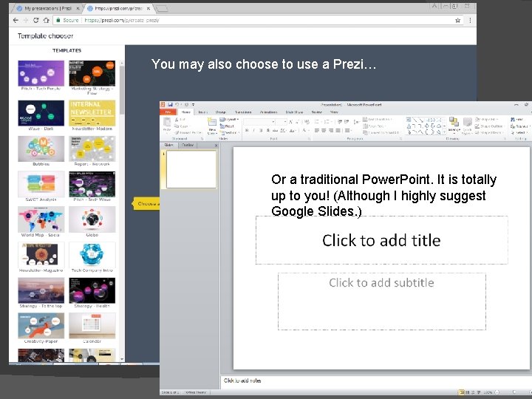Click the notes area below slide
The image size is (532, 399).
click(376, 381)
